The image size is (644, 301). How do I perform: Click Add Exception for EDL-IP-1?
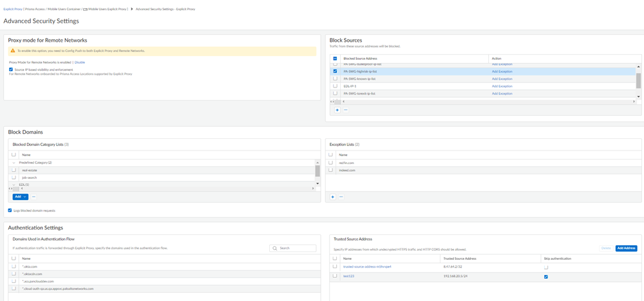tap(502, 86)
